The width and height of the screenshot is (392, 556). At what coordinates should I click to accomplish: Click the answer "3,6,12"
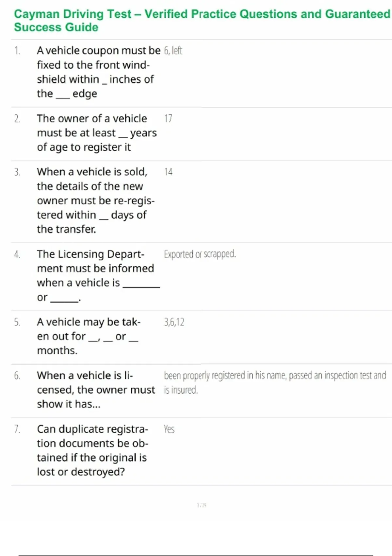coord(174,322)
